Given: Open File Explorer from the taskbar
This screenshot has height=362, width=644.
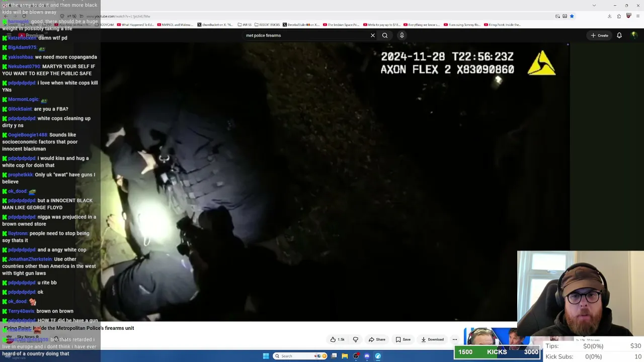Looking at the screenshot, I should (345, 356).
